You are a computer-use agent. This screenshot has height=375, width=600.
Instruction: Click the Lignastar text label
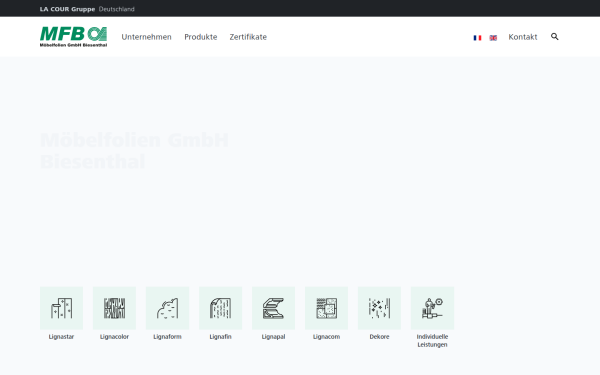pyautogui.click(x=61, y=337)
